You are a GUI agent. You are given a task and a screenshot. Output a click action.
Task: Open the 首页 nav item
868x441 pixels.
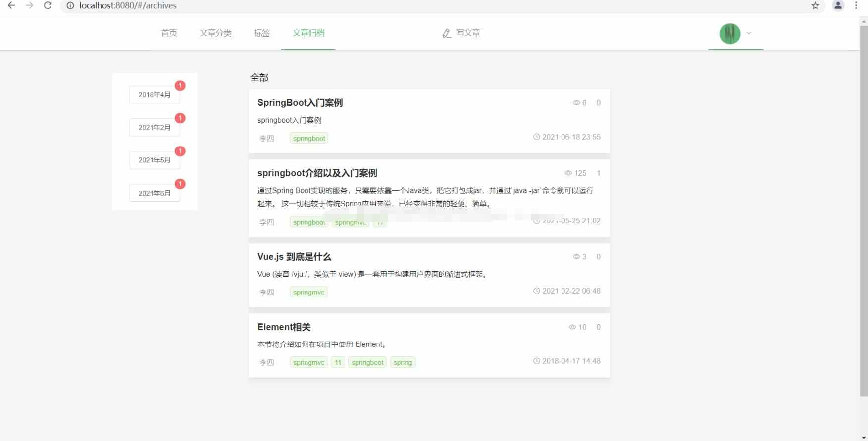point(169,33)
